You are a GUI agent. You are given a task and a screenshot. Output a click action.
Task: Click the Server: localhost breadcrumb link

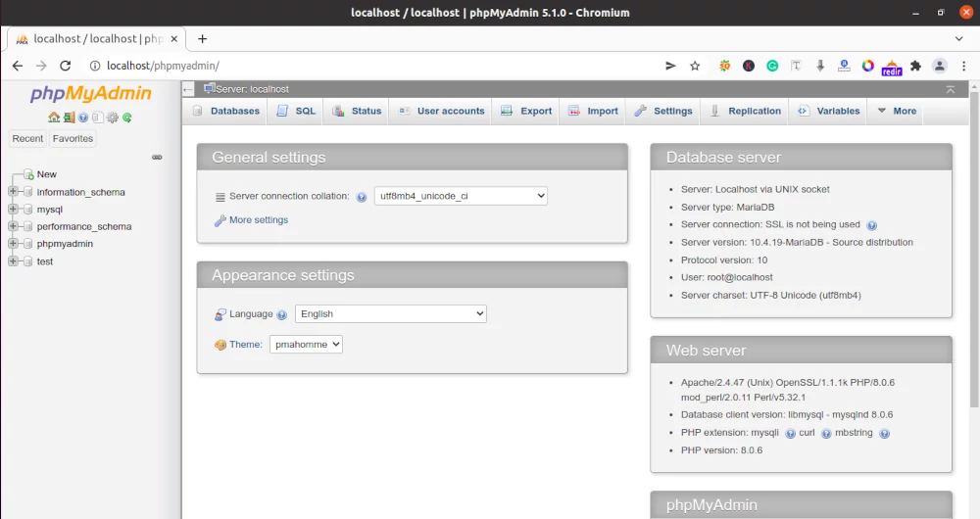[x=253, y=89]
